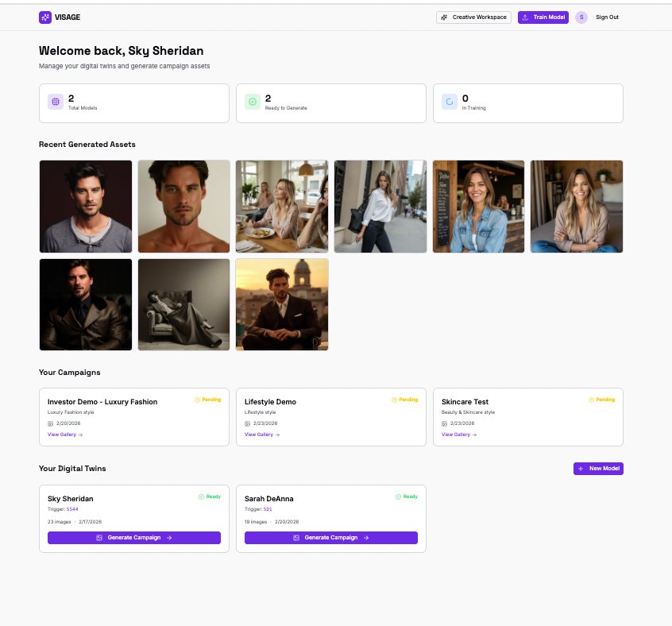Open the man in fur-collar leather coat thumbnail
Viewport: 672px width, 626px height.
pyautogui.click(x=86, y=304)
